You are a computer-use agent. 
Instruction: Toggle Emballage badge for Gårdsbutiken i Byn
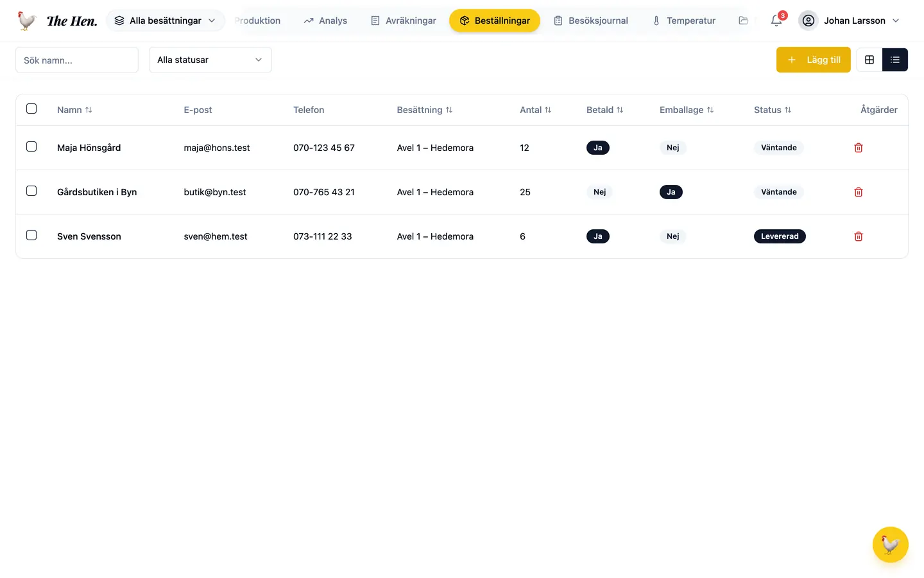tap(671, 192)
